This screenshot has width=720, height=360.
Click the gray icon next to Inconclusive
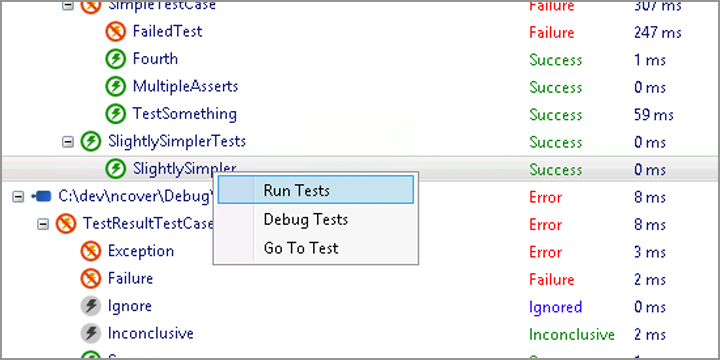click(x=90, y=334)
